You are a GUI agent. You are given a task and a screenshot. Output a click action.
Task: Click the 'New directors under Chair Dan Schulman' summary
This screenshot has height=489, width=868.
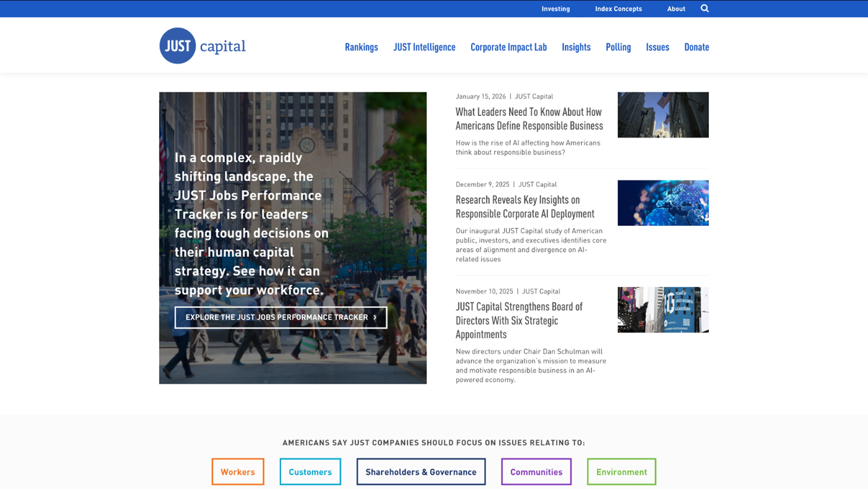531,366
